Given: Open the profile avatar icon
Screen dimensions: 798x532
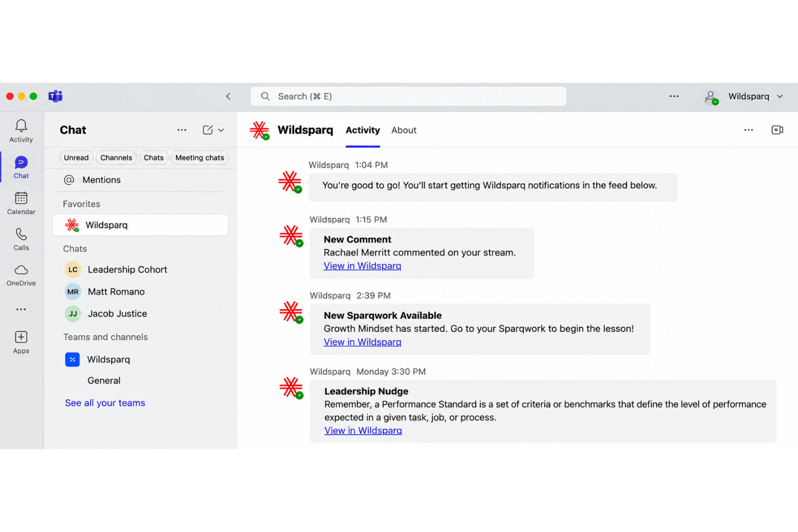Looking at the screenshot, I should point(711,96).
